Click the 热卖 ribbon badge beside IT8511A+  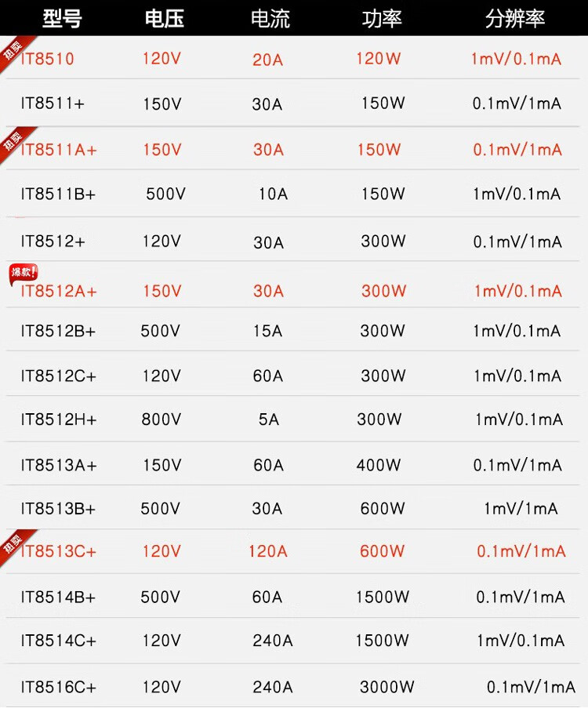point(10,143)
